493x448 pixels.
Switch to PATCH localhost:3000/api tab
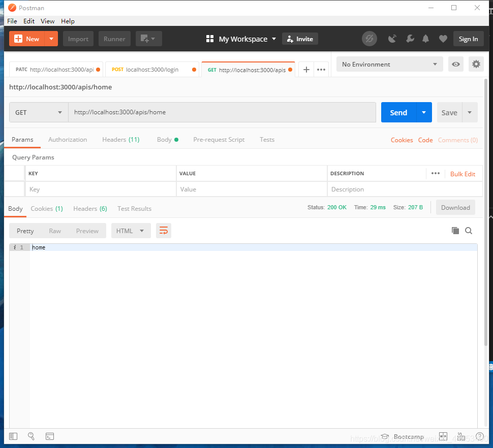click(56, 70)
